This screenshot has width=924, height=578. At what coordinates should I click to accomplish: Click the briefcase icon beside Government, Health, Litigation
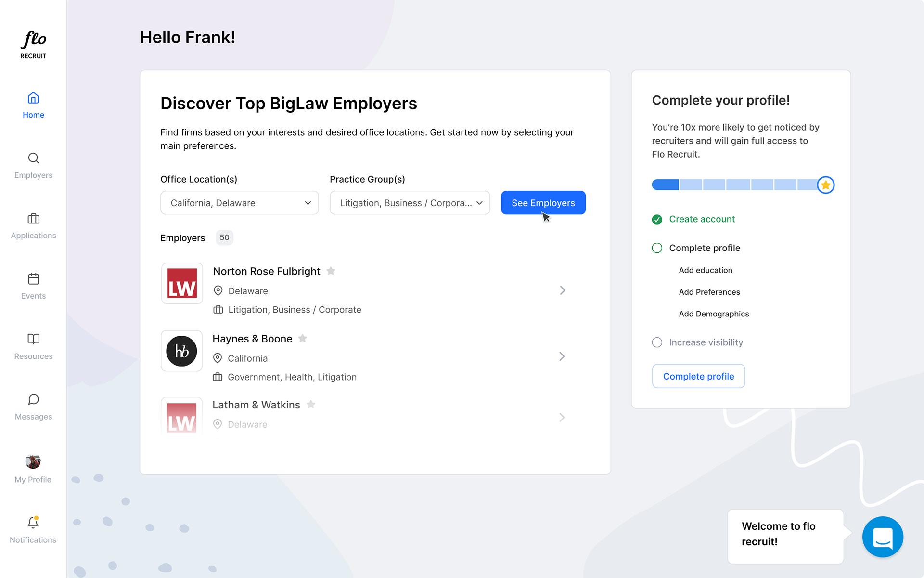(218, 377)
